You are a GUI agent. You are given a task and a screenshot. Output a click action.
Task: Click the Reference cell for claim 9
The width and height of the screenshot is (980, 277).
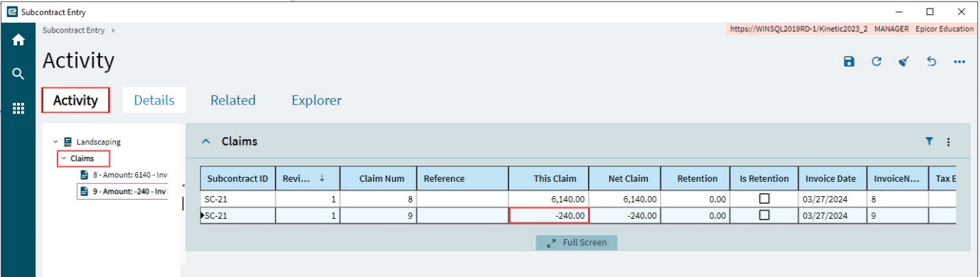462,215
